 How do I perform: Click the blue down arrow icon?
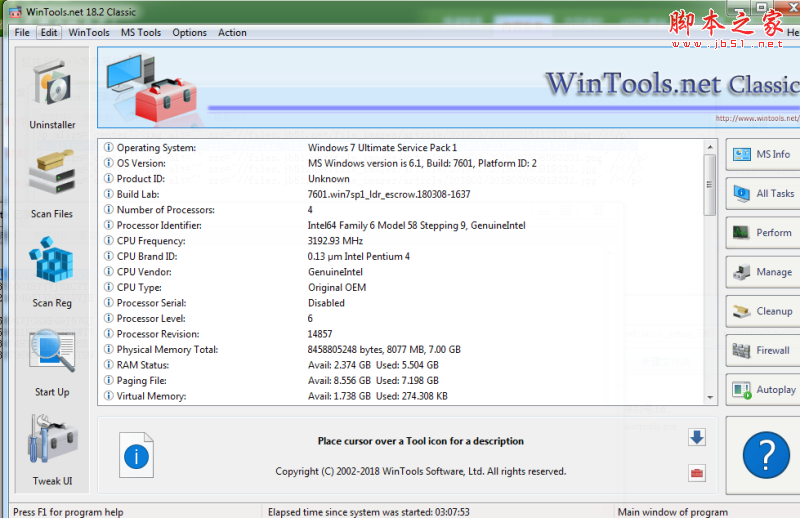point(697,437)
